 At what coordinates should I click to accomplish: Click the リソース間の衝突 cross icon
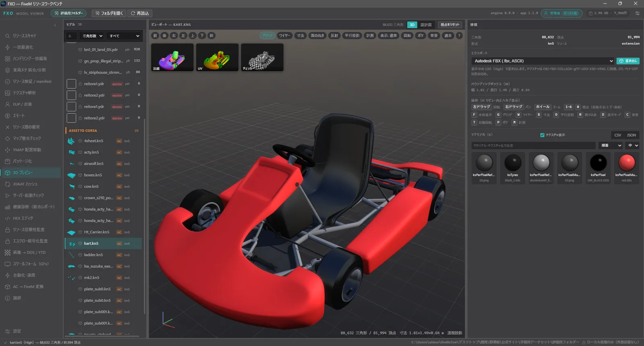7,127
